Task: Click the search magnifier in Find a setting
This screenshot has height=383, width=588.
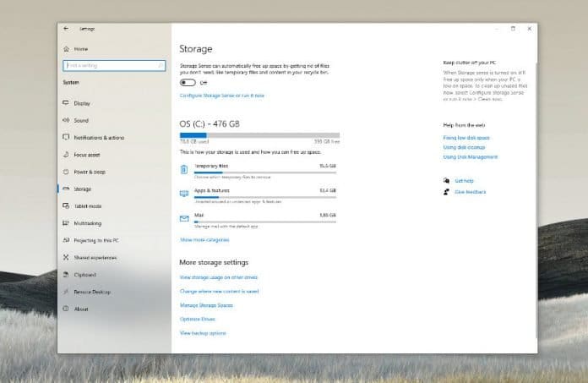Action: coord(161,65)
